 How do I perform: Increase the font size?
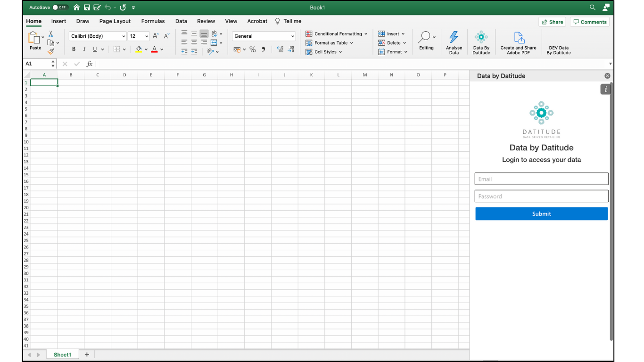[x=156, y=36]
